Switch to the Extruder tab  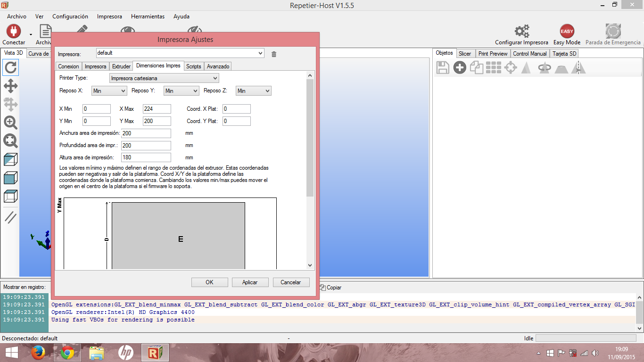(121, 66)
